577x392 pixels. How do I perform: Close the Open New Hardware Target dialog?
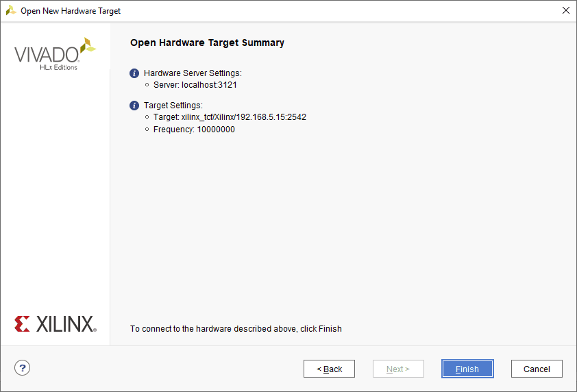[x=565, y=11]
